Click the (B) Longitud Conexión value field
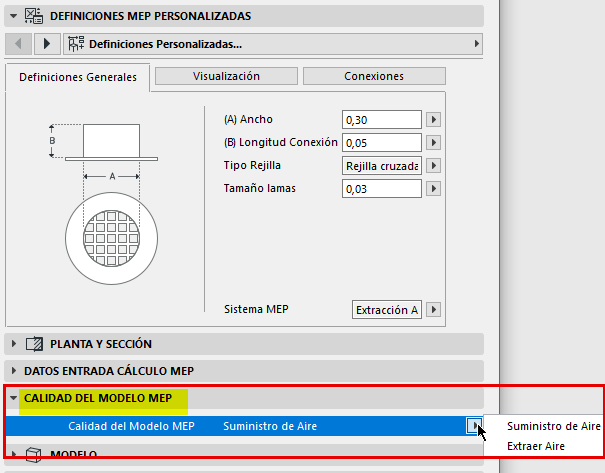This screenshot has height=473, width=605. [382, 143]
